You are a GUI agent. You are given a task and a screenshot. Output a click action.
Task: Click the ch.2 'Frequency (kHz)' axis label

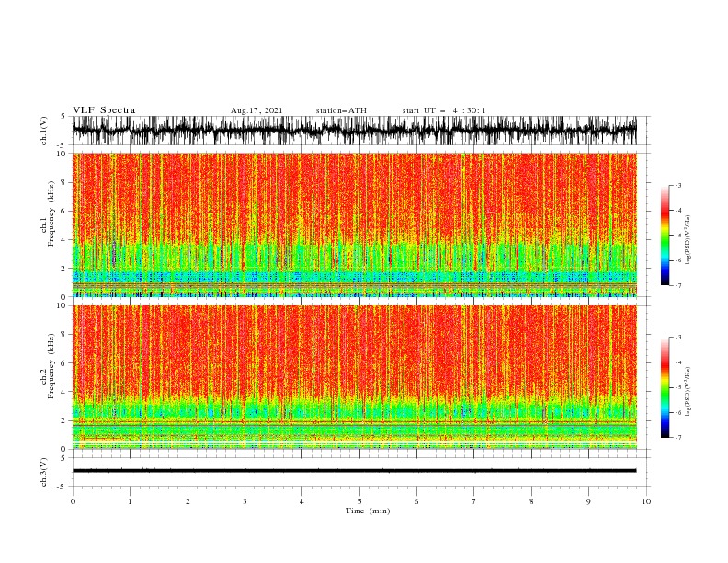(51, 366)
